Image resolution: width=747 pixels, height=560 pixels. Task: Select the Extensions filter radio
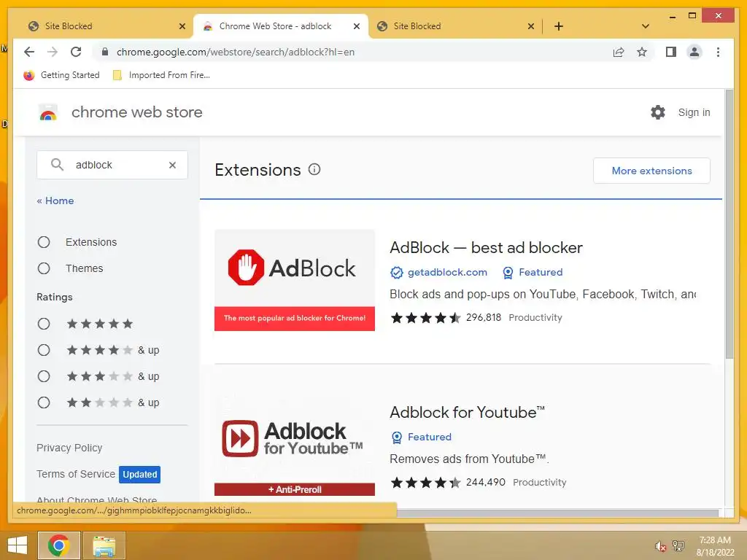[44, 242]
